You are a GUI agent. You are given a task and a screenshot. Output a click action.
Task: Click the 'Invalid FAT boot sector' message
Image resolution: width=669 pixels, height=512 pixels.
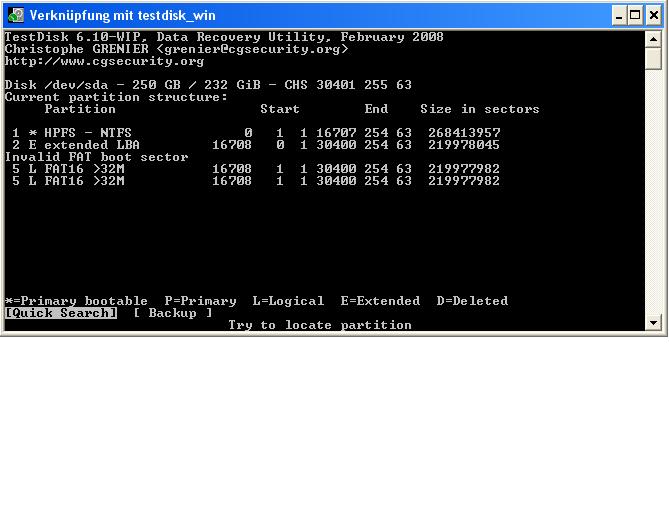point(97,157)
